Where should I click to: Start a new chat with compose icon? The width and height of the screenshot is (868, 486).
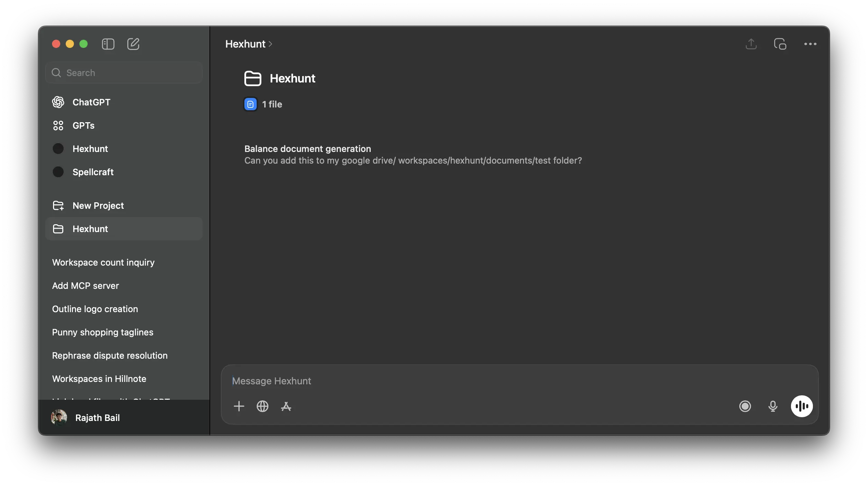[133, 44]
